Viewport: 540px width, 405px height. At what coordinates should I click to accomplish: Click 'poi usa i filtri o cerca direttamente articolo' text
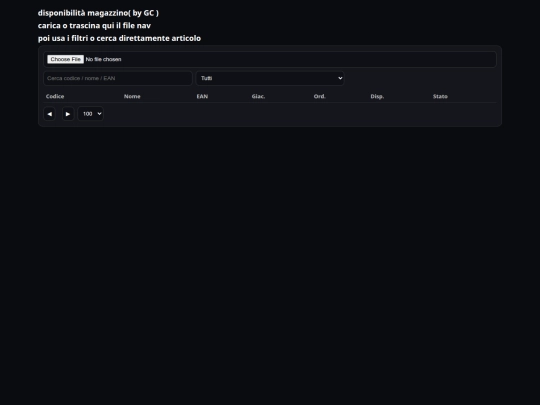point(119,38)
